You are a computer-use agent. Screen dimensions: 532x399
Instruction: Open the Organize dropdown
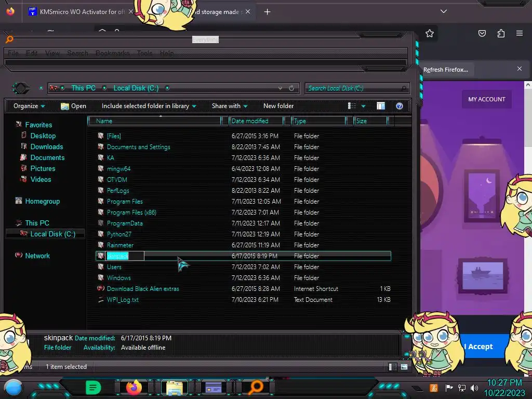click(29, 106)
